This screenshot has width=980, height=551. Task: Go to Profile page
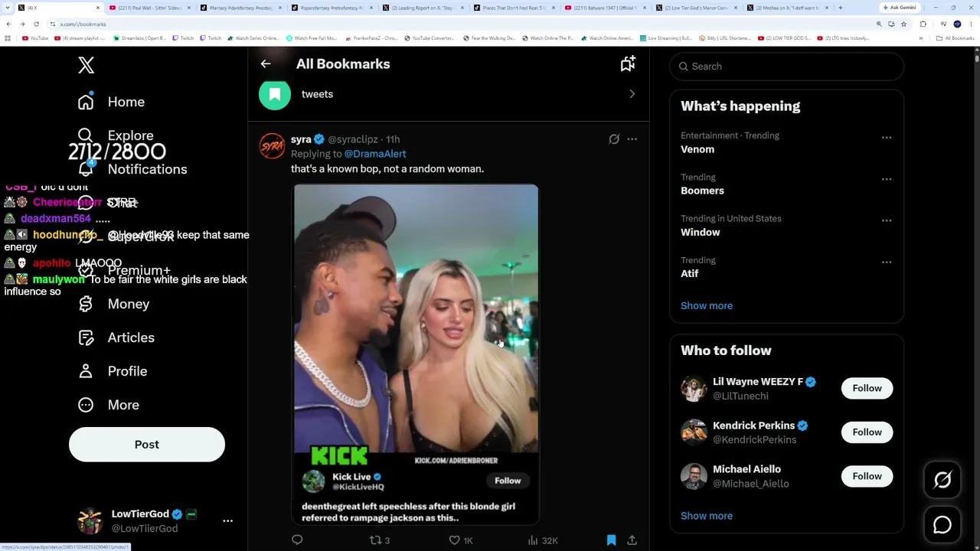point(112,371)
